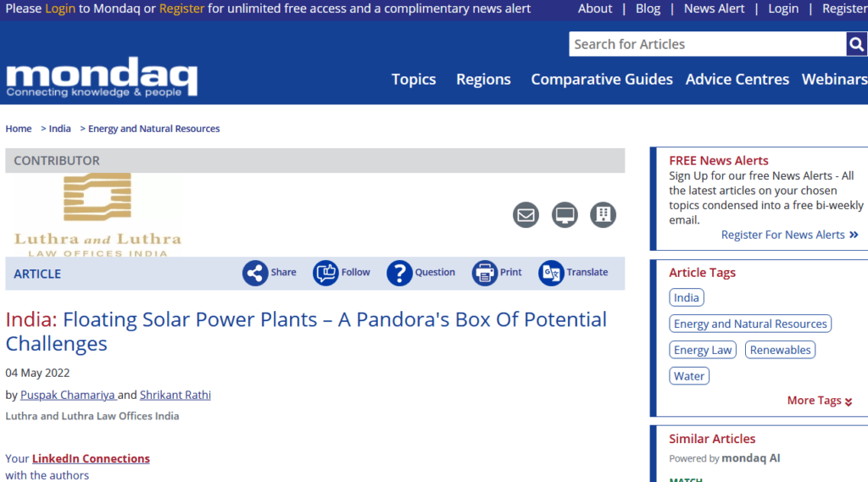Open the Topics menu
Image resolution: width=868 pixels, height=482 pixels.
click(x=414, y=80)
